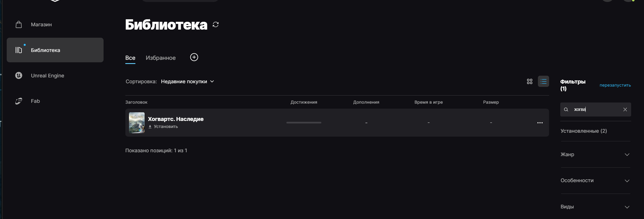The height and width of the screenshot is (219, 644).
Task: Open Fab from the sidebar
Action: [35, 101]
